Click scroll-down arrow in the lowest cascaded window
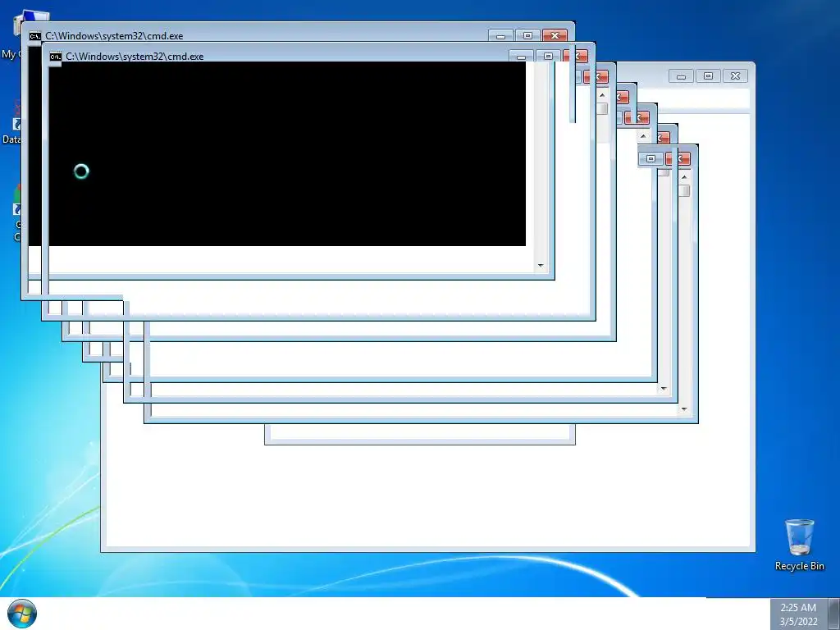This screenshot has width=840, height=630. [684, 409]
